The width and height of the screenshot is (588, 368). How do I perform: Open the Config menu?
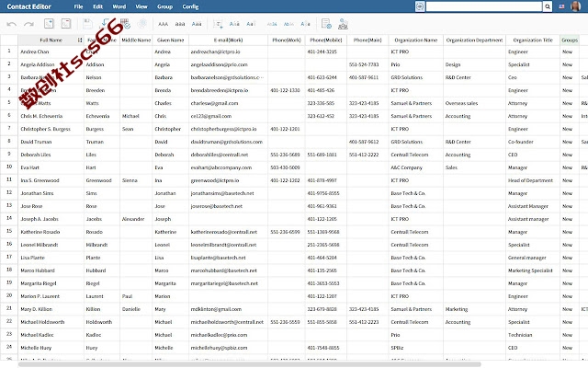pos(190,6)
